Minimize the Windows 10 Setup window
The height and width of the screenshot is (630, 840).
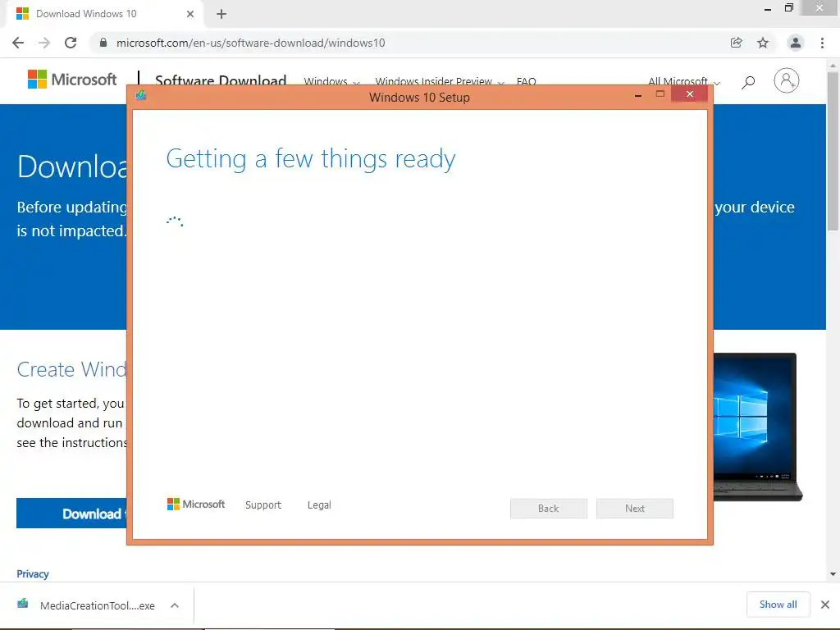tap(637, 95)
